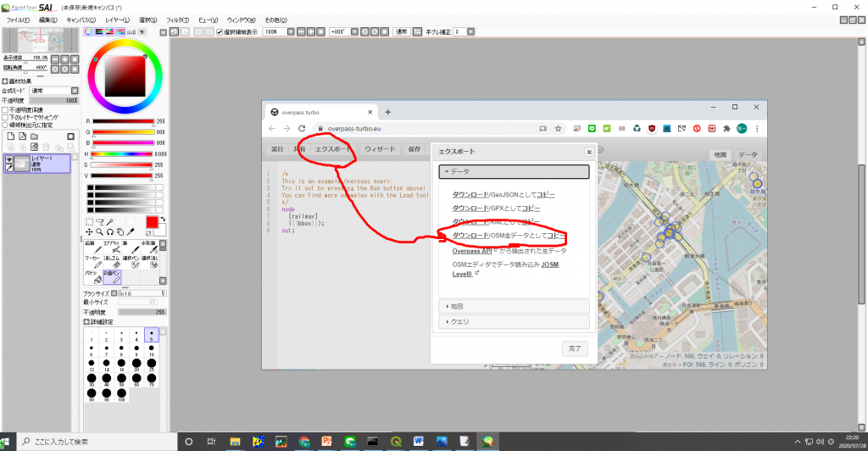This screenshot has width=868, height=451.
Task: Choose the zoom magnifier tool
Action: pos(100,231)
